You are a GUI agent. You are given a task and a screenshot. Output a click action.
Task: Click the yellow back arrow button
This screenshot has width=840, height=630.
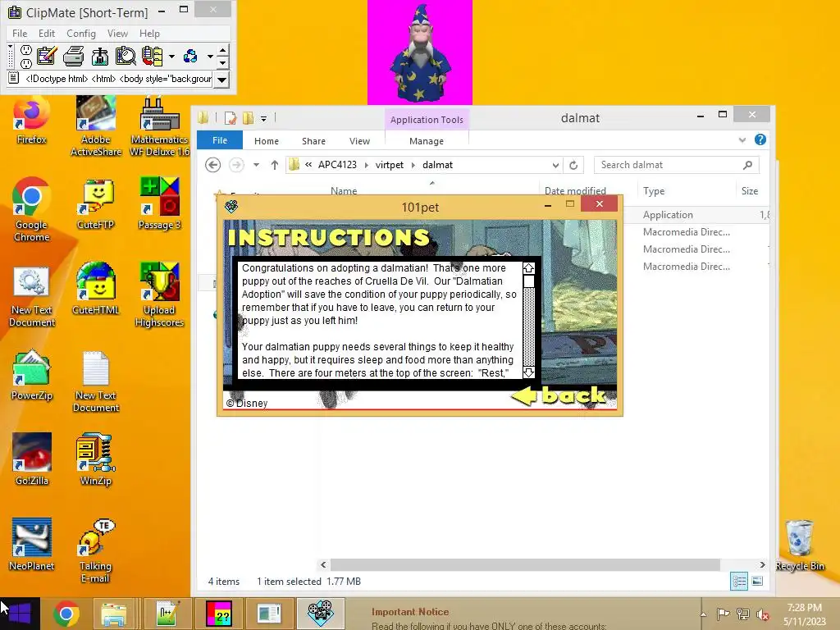(x=559, y=395)
